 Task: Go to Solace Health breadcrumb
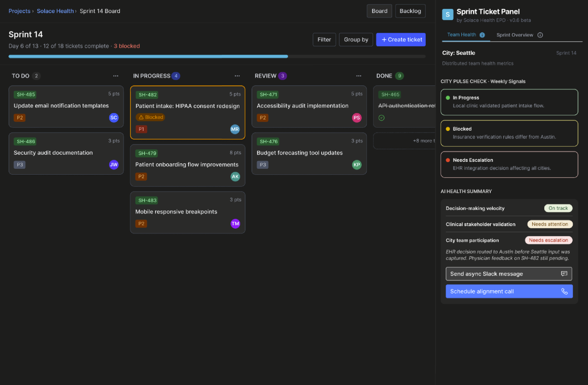pyautogui.click(x=55, y=11)
